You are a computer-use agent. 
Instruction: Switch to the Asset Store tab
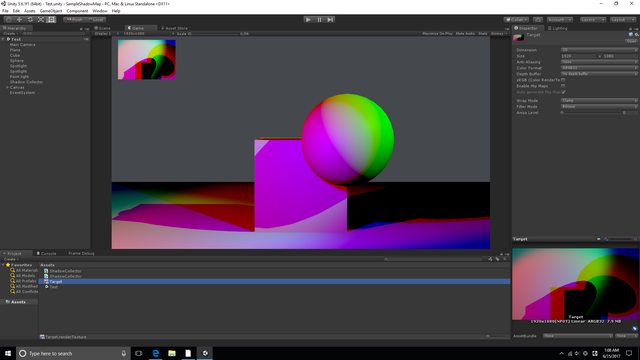click(175, 28)
